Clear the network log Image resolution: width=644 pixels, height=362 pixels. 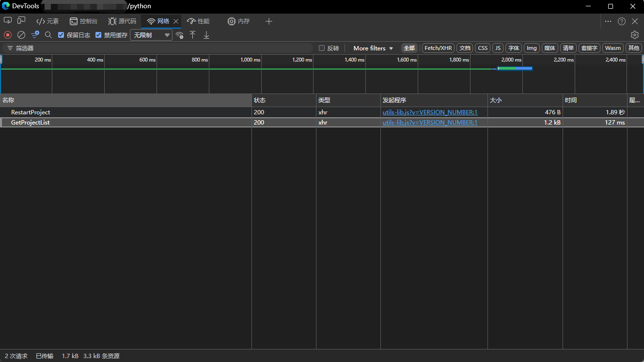coord(21,35)
